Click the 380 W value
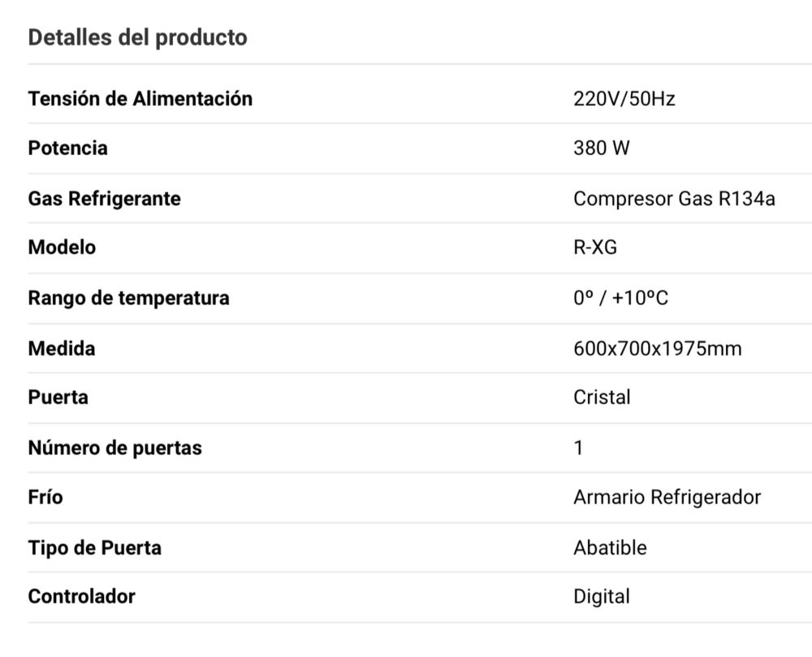This screenshot has width=812, height=657. (601, 148)
